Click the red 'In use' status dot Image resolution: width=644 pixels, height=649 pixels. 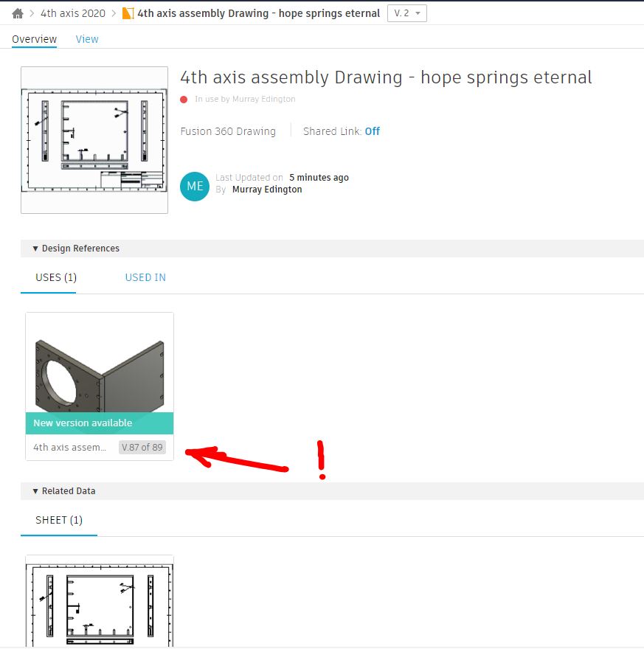[184, 99]
